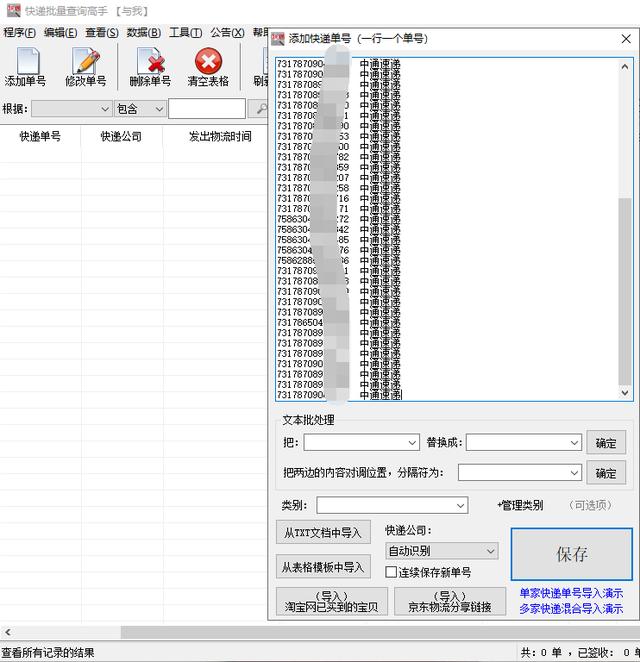The image size is (640, 662).
Task: Click the 京东物流分享链接 import button
Action: tap(450, 601)
